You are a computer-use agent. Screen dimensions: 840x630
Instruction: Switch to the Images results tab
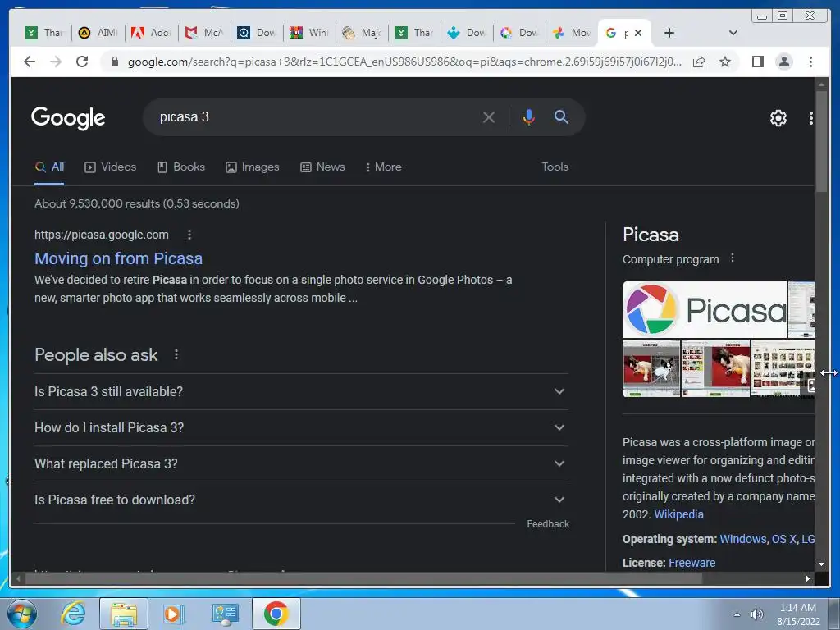[x=253, y=167]
